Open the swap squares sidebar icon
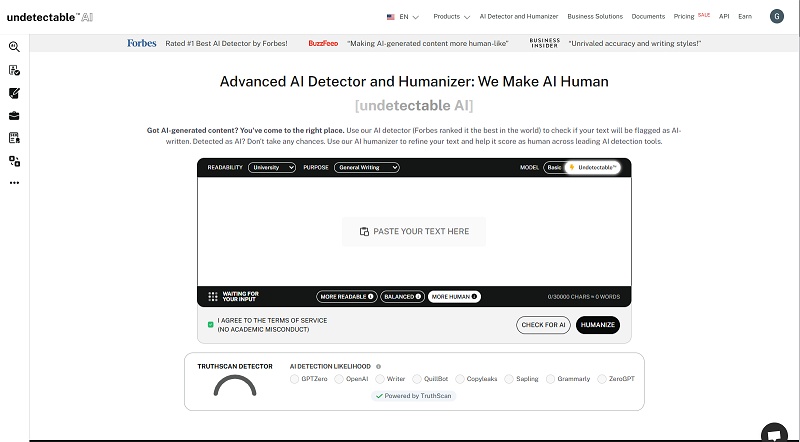 tap(14, 161)
